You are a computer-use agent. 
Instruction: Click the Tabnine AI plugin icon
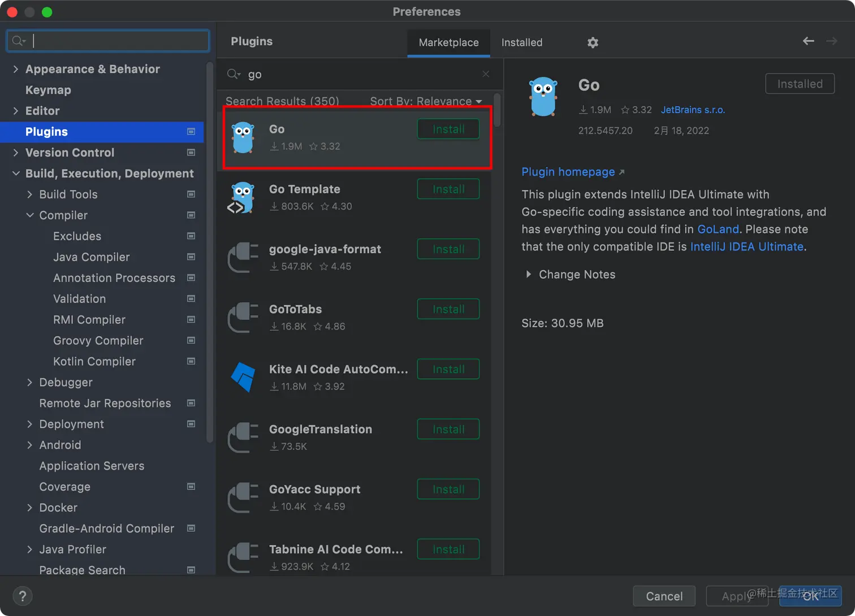(x=243, y=558)
